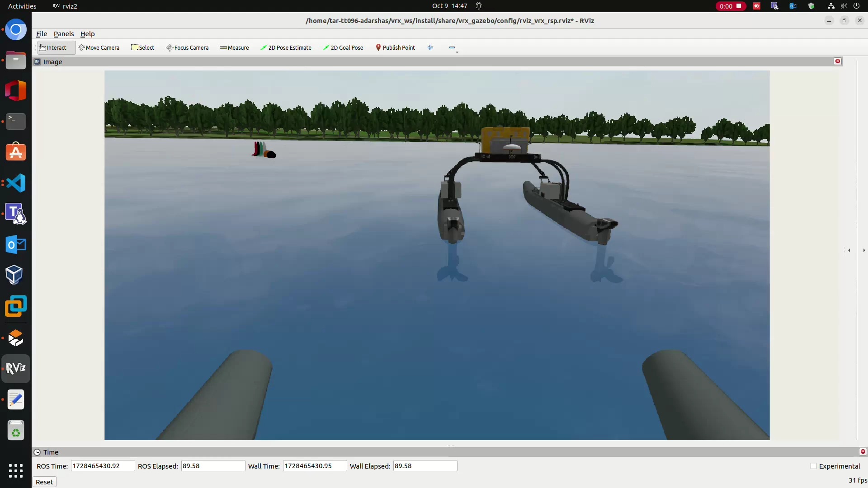
Task: Pick the 2D Goal Pose tool
Action: (x=343, y=47)
